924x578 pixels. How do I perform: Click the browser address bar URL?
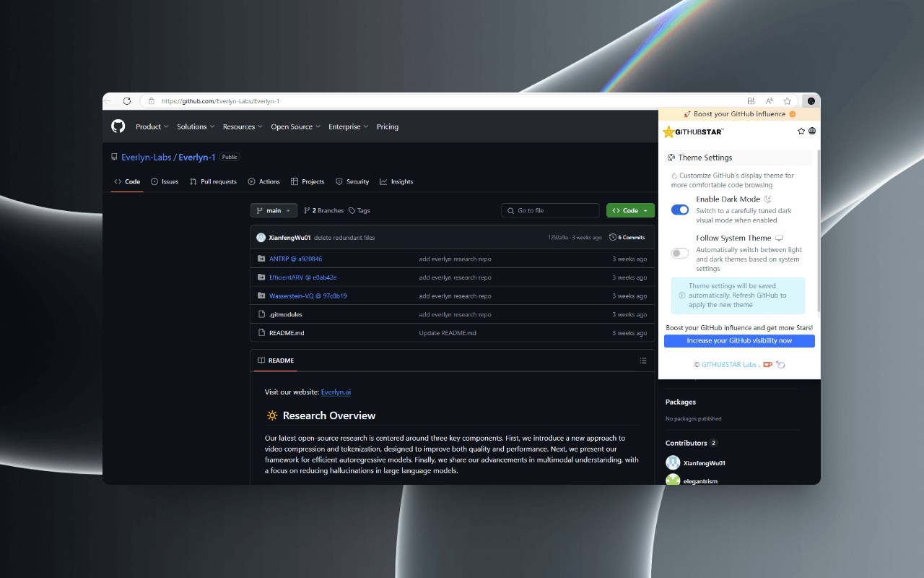[220, 101]
